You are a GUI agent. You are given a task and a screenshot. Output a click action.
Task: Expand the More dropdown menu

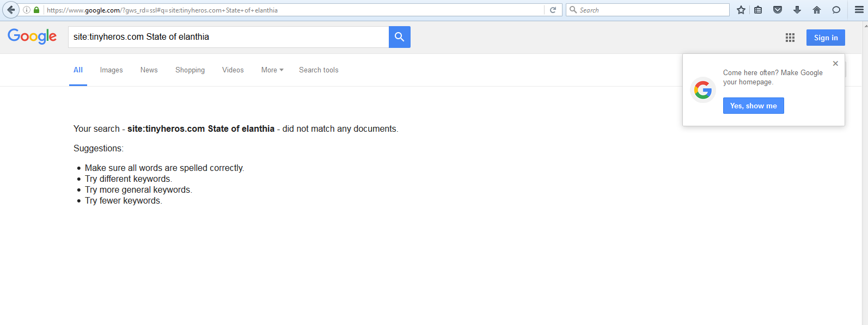272,70
